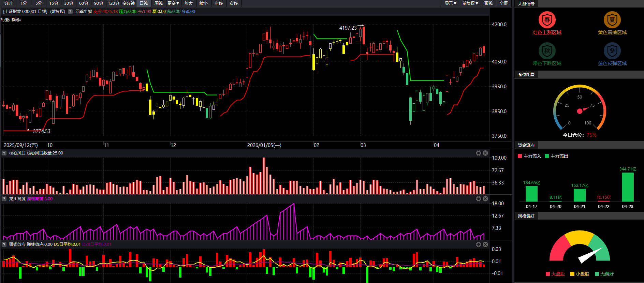Click the 蓝色反弹区域 label
This screenshot has width=644, height=283.
coord(612,64)
